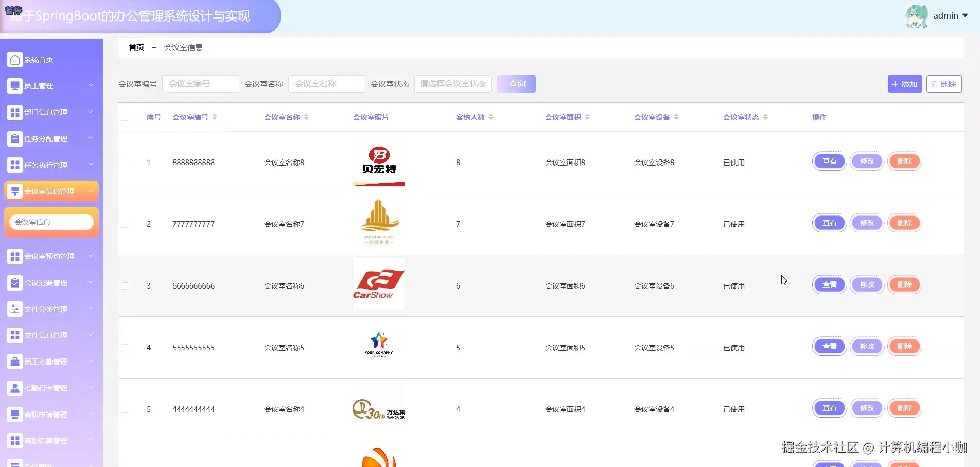This screenshot has width=980, height=467.
Task: Click the 会议室预约管理 grid icon
Action: pyautogui.click(x=15, y=256)
